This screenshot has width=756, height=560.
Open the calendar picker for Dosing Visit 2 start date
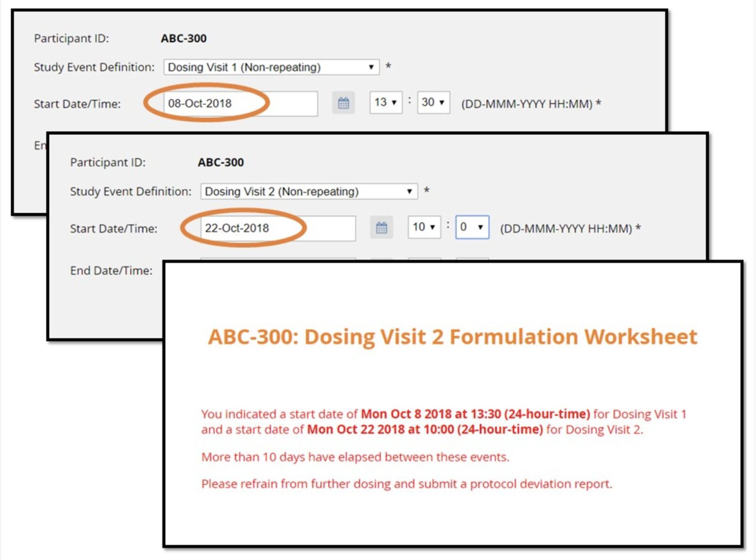(382, 228)
